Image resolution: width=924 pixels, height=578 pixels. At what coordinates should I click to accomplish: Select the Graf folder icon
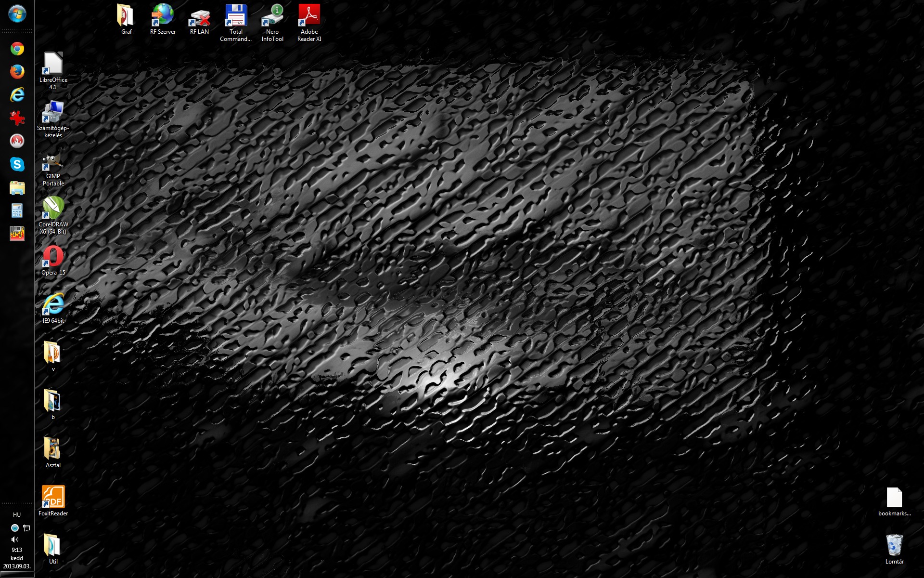[126, 19]
